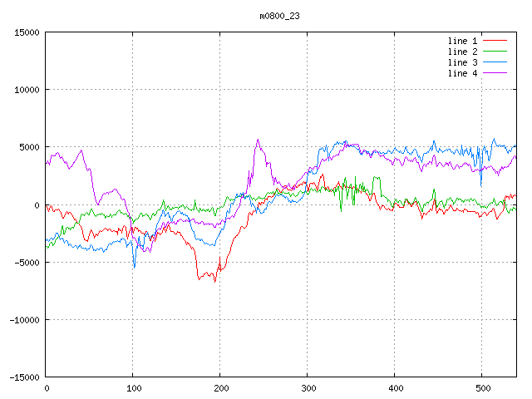Image resolution: width=532 pixels, height=399 pixels.
Task: Select the 'line 1' legend label
Action: pyautogui.click(x=462, y=41)
